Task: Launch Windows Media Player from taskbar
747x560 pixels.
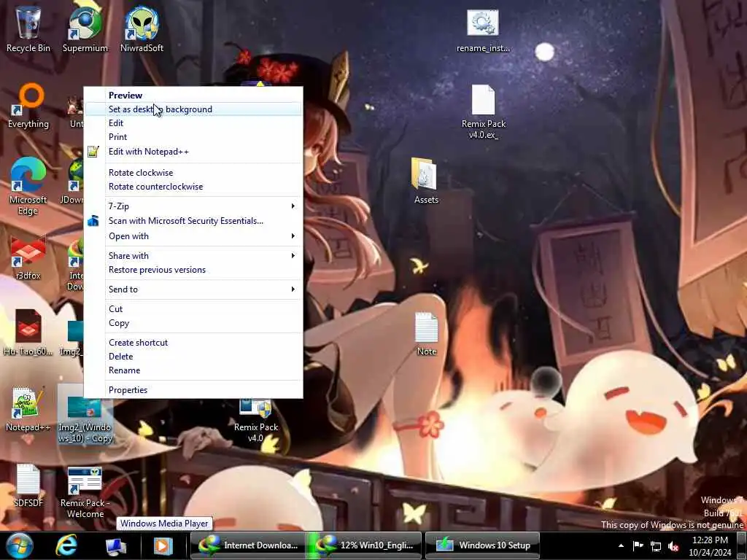Action: [163, 545]
